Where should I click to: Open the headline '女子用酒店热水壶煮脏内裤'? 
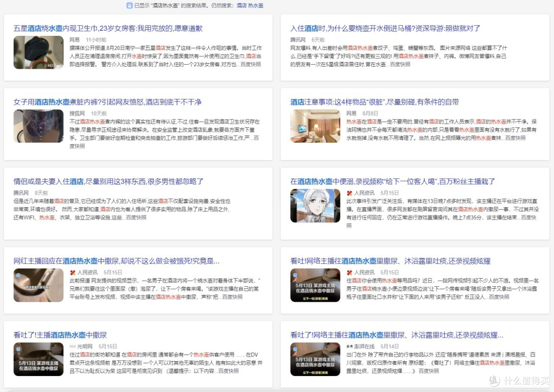pos(107,102)
